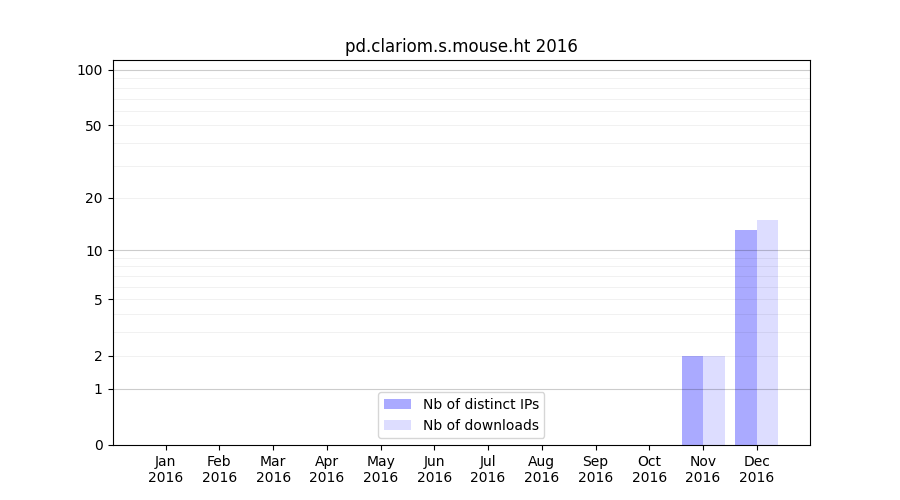This screenshot has width=900, height=500.
Task: Click the Mar 2016 x-axis label
Action: [273, 469]
